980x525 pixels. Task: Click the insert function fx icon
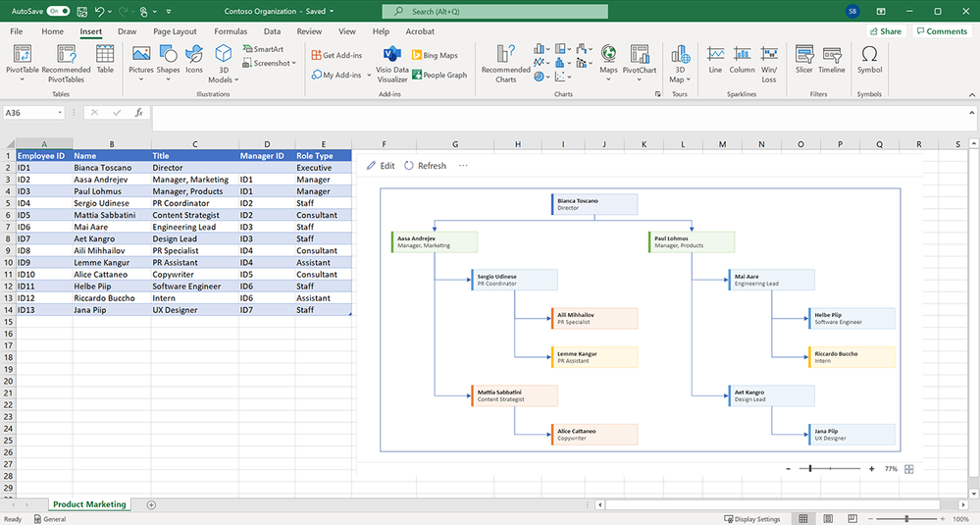coord(138,113)
